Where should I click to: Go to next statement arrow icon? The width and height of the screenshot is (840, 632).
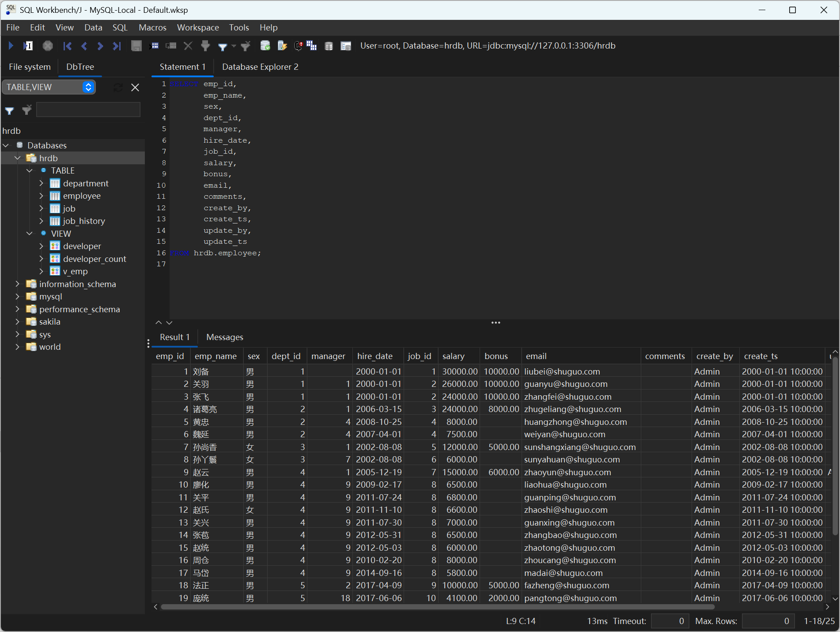point(100,45)
